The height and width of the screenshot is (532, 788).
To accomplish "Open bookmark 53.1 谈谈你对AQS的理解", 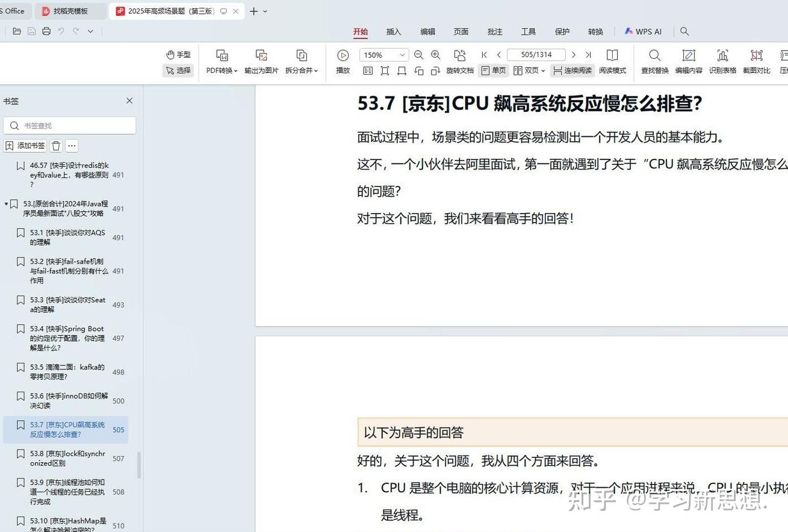I will tap(67, 237).
